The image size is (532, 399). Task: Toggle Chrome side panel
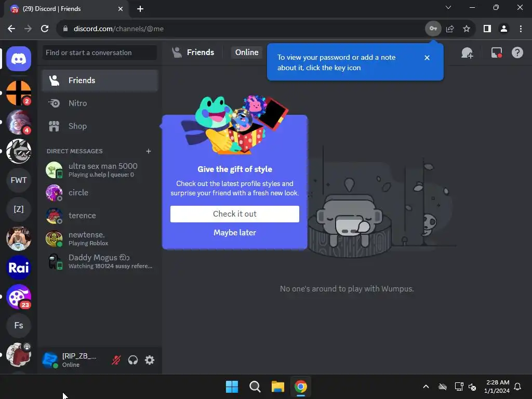tap(487, 29)
